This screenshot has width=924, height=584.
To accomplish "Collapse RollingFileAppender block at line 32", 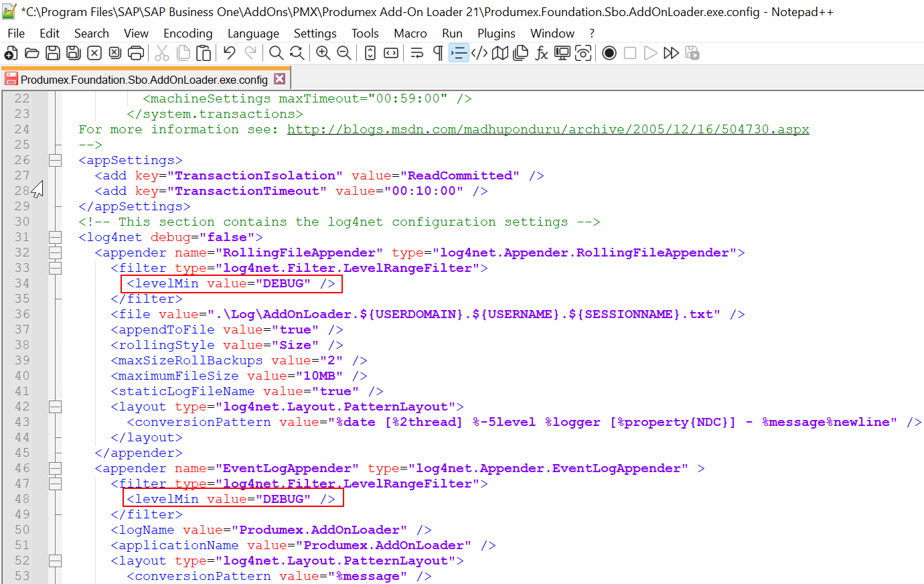I will (55, 252).
